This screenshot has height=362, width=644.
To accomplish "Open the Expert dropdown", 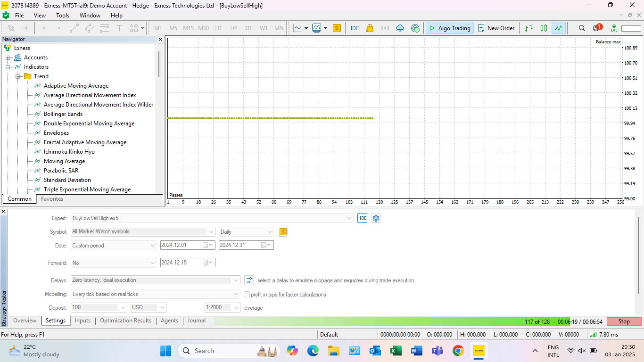I will [349, 218].
